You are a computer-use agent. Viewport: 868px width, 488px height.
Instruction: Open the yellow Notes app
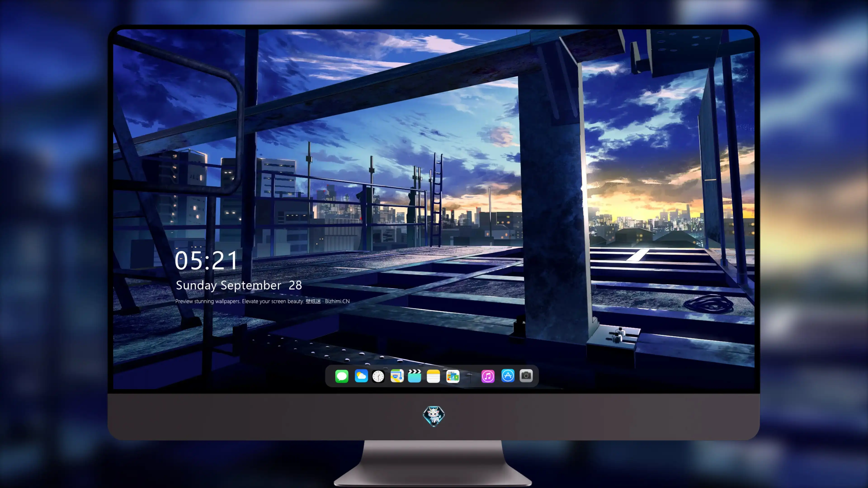coord(433,376)
